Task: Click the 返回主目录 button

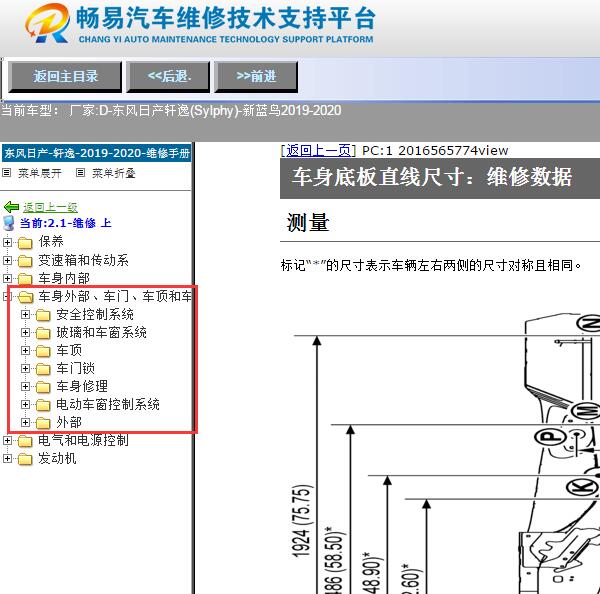Action: (x=65, y=77)
